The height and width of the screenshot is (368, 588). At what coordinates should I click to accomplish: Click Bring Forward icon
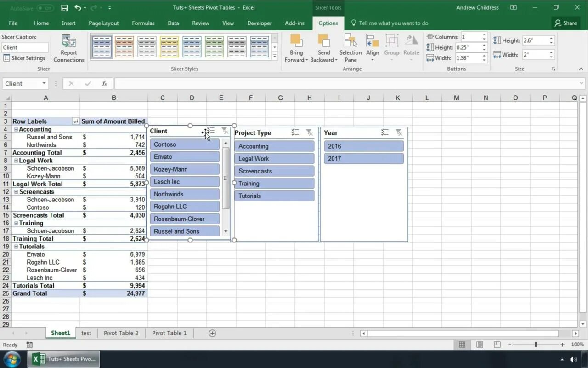[x=296, y=40]
